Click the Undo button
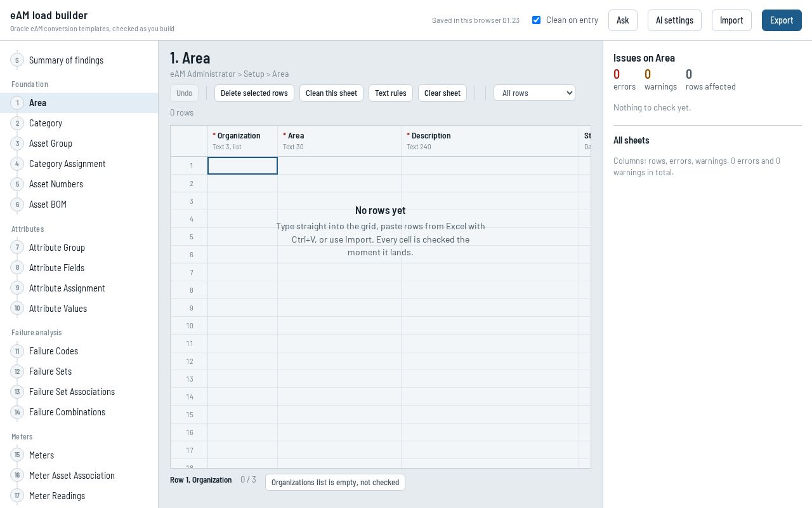Screen dimensions: 812x508 pos(184,93)
